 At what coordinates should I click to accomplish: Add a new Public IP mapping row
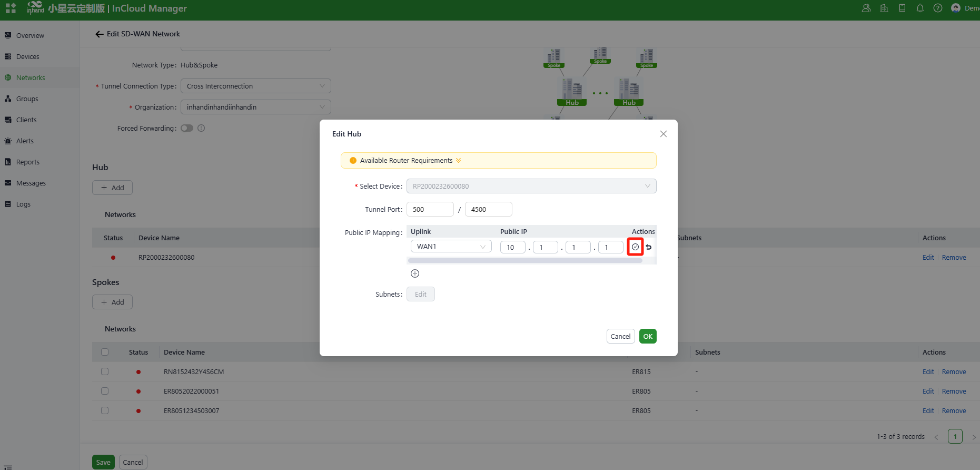[x=415, y=273]
